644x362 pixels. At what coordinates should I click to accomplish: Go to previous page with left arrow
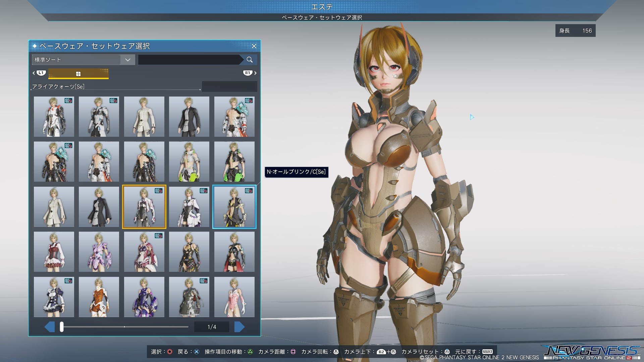(x=50, y=327)
